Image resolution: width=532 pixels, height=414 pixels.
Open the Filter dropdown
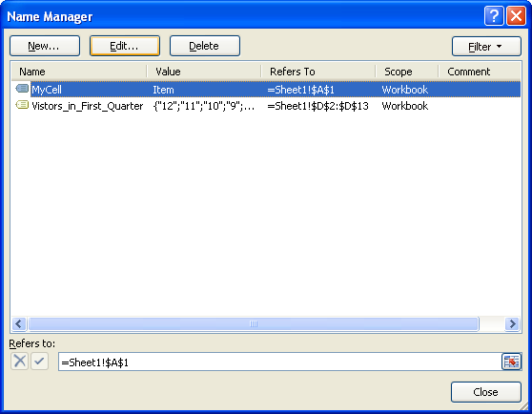[x=486, y=47]
